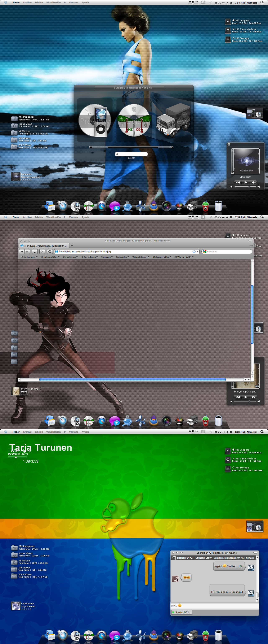
Task: Mute using small speaker icon in Memories player
Action: click(x=231, y=187)
